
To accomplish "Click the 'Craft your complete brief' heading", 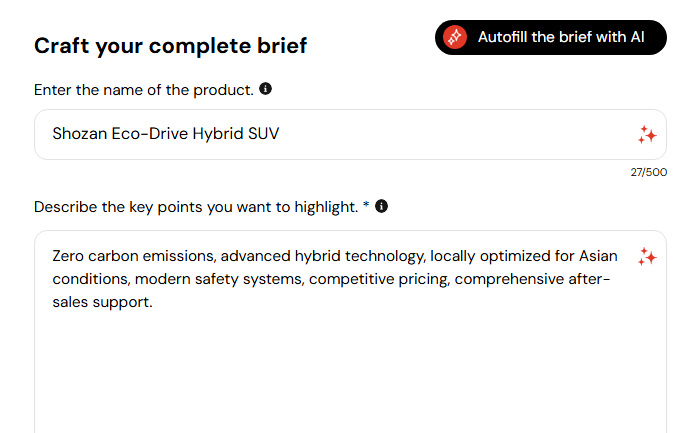I will pyautogui.click(x=170, y=46).
